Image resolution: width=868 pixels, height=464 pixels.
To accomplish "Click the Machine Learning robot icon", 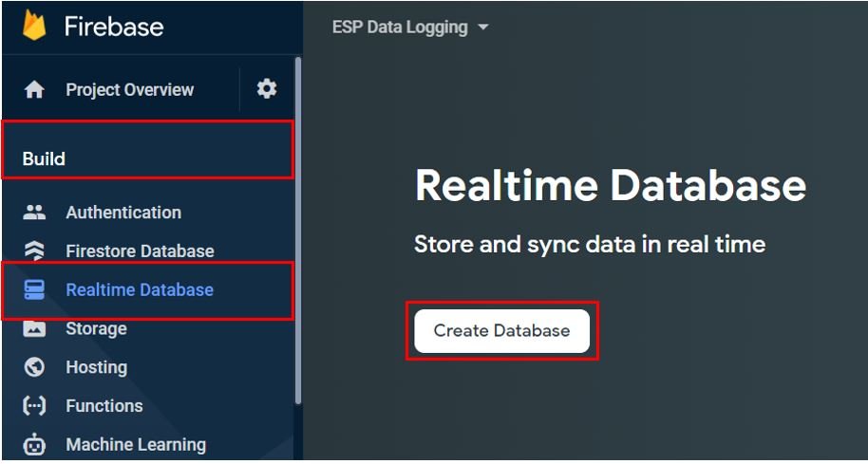I will click(x=34, y=444).
